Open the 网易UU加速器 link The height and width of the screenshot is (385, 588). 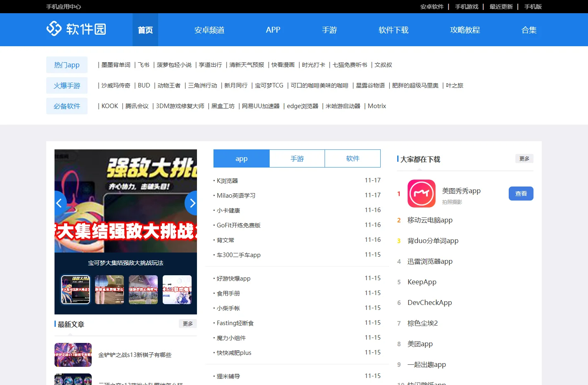pos(261,106)
